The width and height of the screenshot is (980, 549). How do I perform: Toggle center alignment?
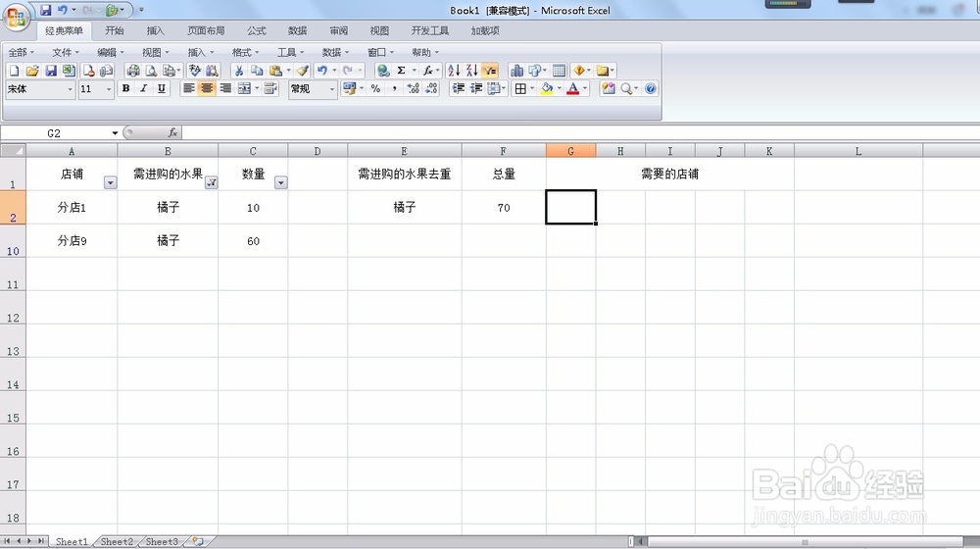tap(206, 89)
